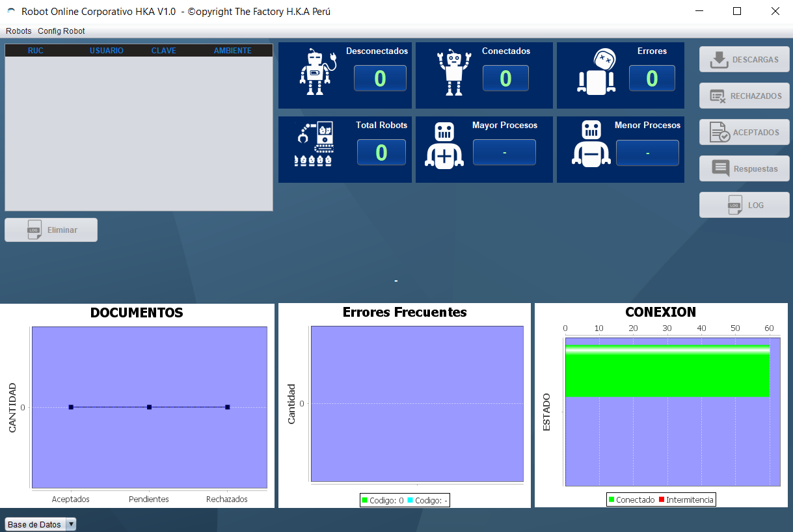This screenshot has height=532, width=793.
Task: Click the broken-head robot icon for Errores
Action: (x=597, y=73)
